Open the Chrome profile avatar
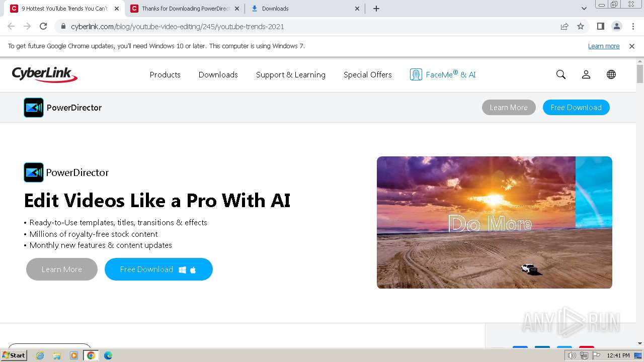 point(616,26)
